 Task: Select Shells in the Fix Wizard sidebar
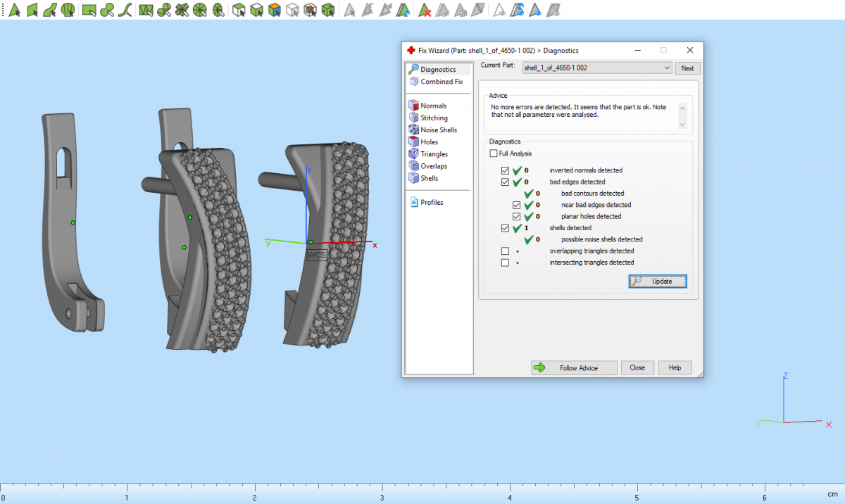[429, 178]
